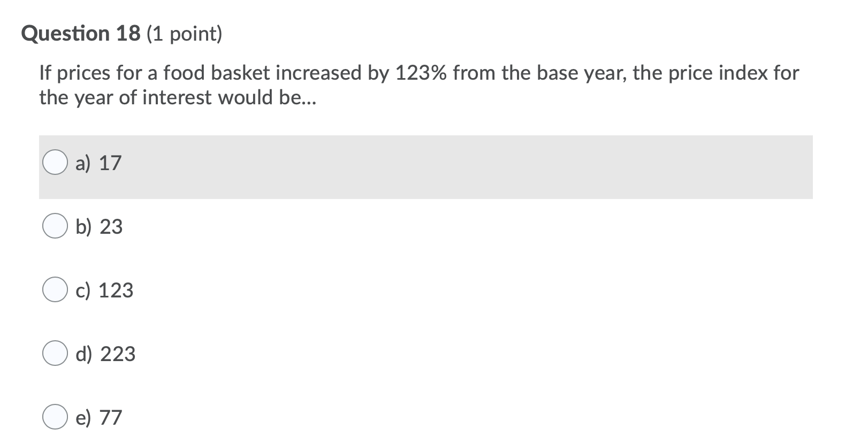The height and width of the screenshot is (444, 868).
Task: Select radio button for answer e) 77
Action: coord(55,417)
